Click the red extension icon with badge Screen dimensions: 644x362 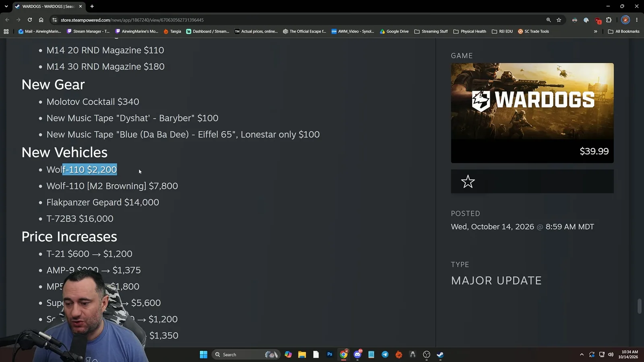point(598,20)
